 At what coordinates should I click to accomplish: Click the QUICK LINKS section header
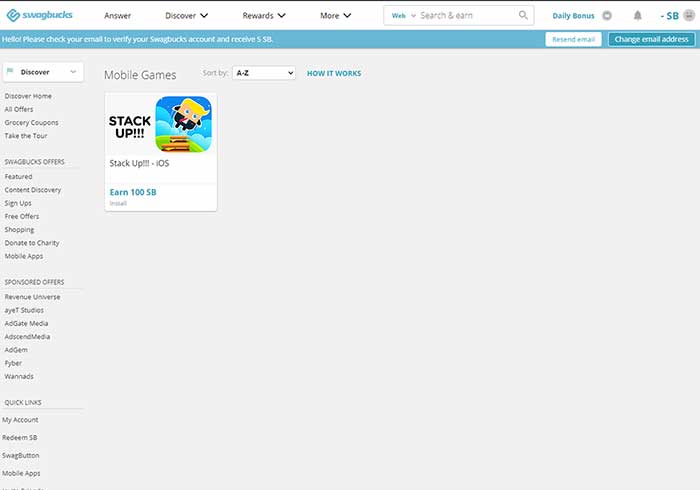23,403
